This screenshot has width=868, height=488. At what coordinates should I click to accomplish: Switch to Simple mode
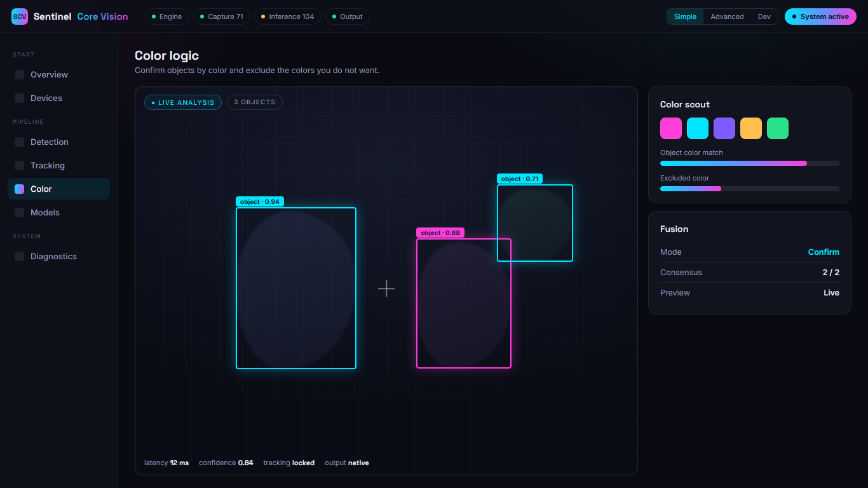pos(685,17)
